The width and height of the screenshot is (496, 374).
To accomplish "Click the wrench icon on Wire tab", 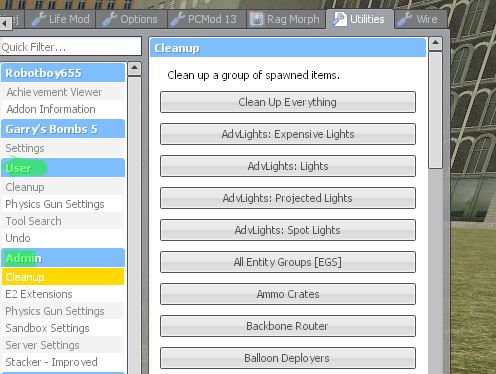I will point(405,19).
